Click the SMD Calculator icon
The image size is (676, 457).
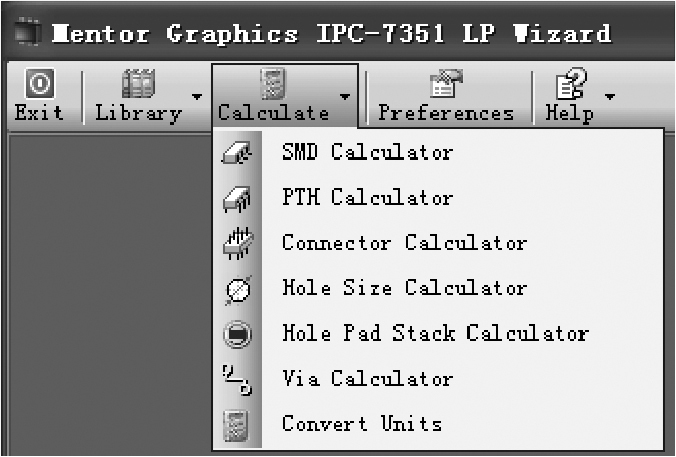point(237,153)
